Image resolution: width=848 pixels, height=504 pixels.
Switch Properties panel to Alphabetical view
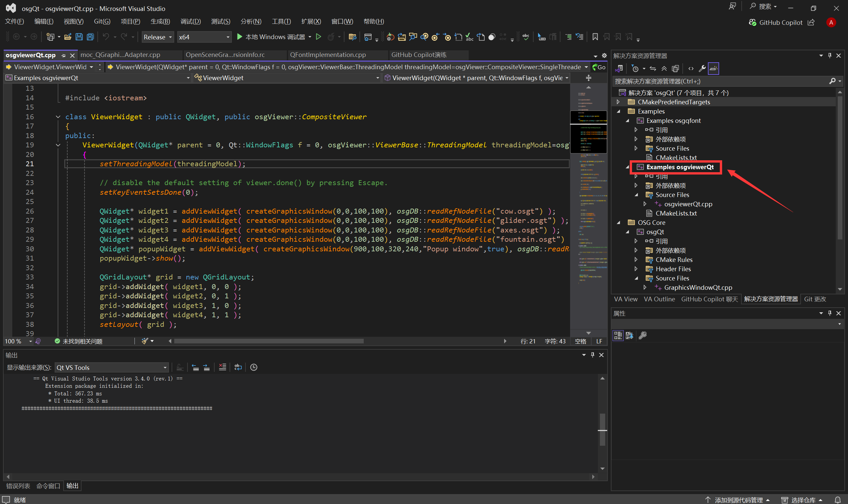pyautogui.click(x=629, y=335)
